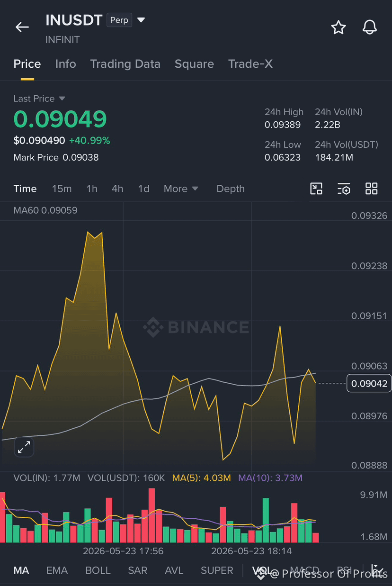Tap the 0.09326 price axis label
Viewport: 392px width, 586px height.
tap(369, 216)
